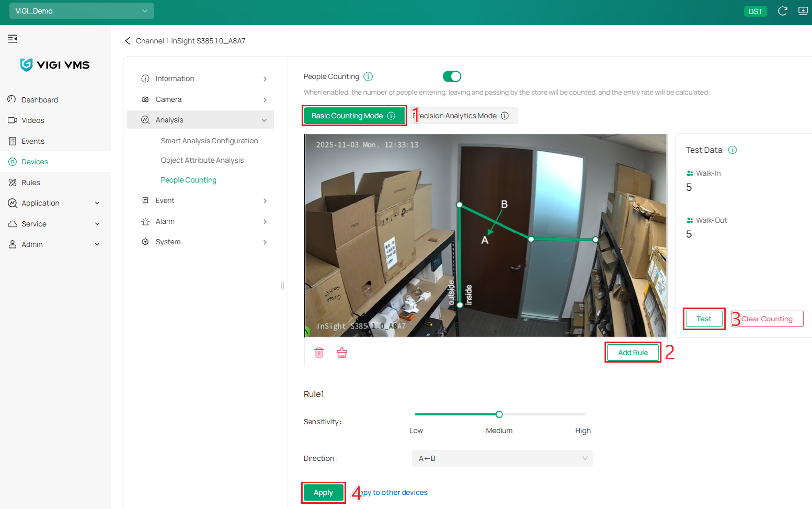
Task: Toggle the People Counting switch off
Action: [452, 77]
